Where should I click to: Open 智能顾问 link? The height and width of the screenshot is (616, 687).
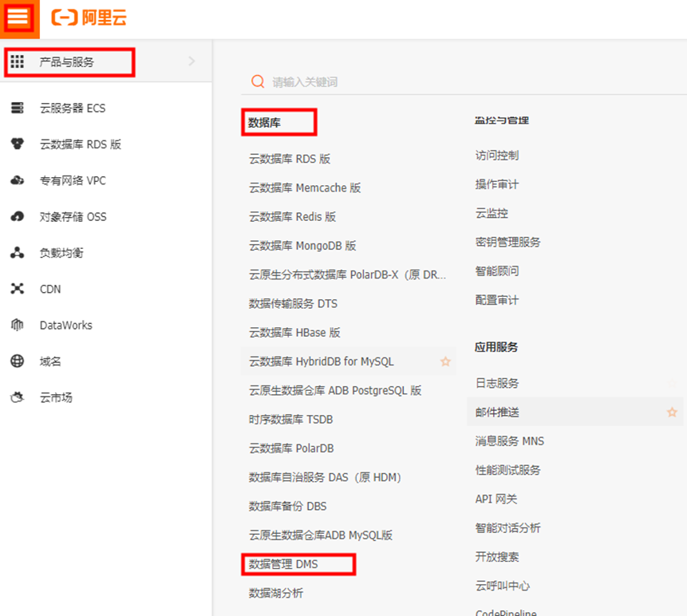(497, 271)
